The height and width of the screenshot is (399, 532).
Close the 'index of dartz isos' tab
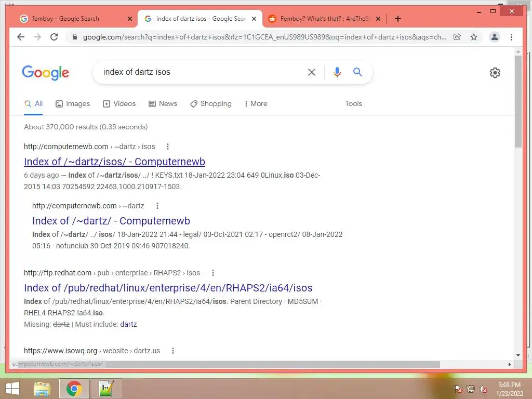(x=254, y=19)
